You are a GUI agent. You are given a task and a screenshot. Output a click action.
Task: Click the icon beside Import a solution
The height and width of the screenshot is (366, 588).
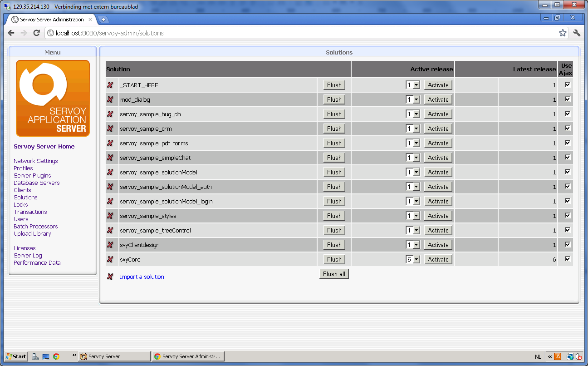110,277
